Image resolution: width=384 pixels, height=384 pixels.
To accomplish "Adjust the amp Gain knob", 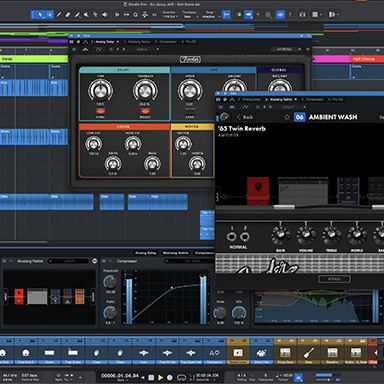I will pyautogui.click(x=280, y=234).
